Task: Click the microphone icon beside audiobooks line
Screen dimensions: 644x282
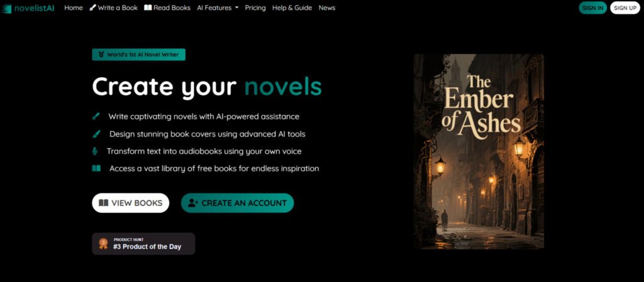Action: click(95, 151)
